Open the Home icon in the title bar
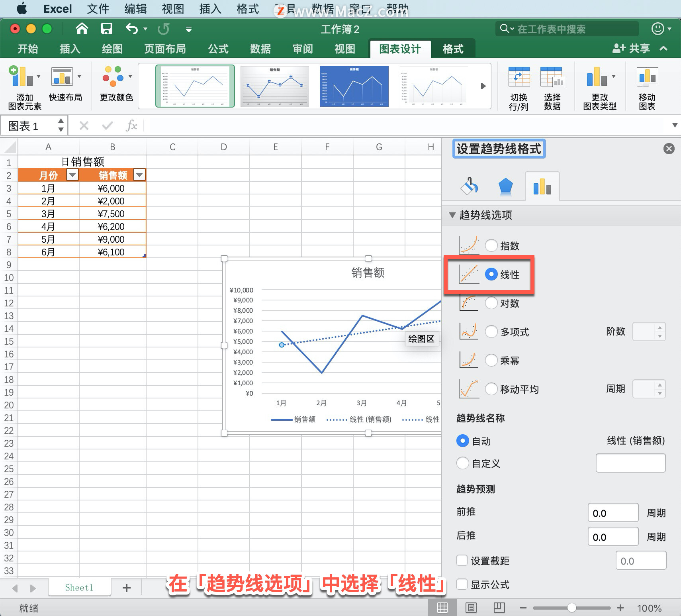The image size is (681, 616). point(82,29)
